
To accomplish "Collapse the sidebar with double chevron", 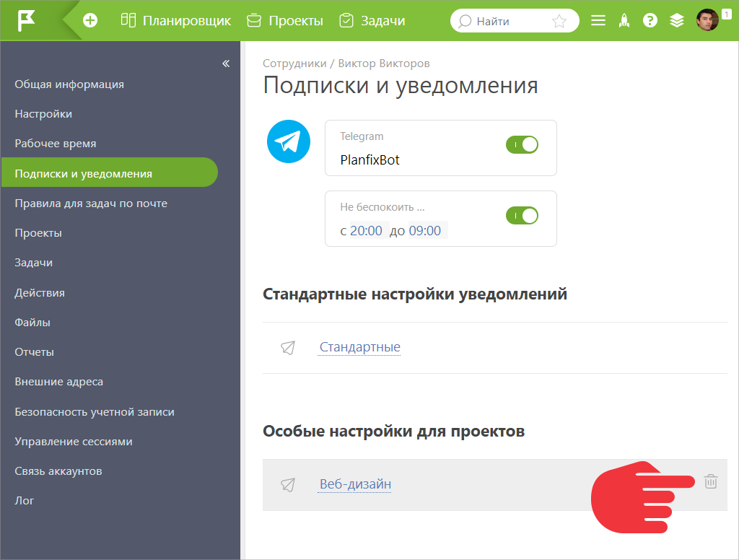I will (226, 64).
